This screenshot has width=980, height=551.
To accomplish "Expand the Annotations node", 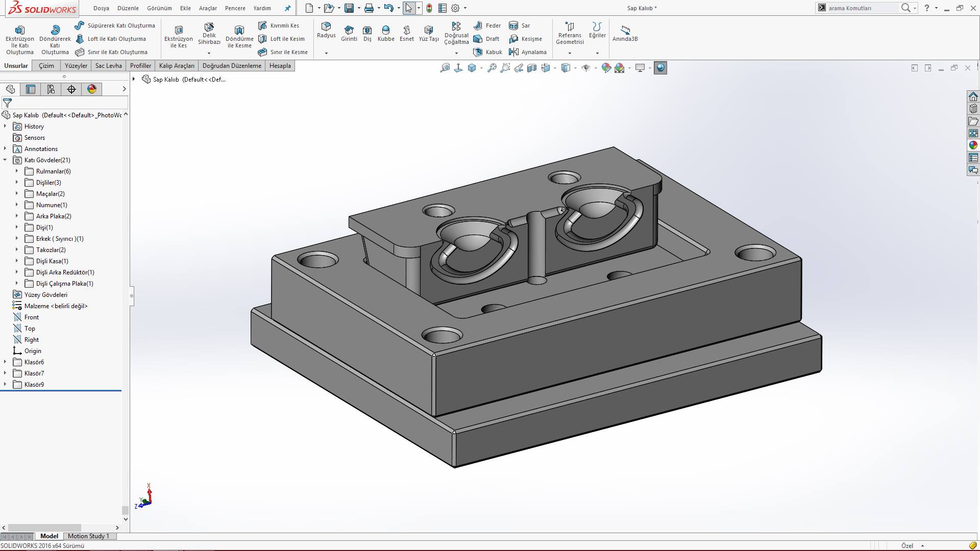I will [5, 149].
